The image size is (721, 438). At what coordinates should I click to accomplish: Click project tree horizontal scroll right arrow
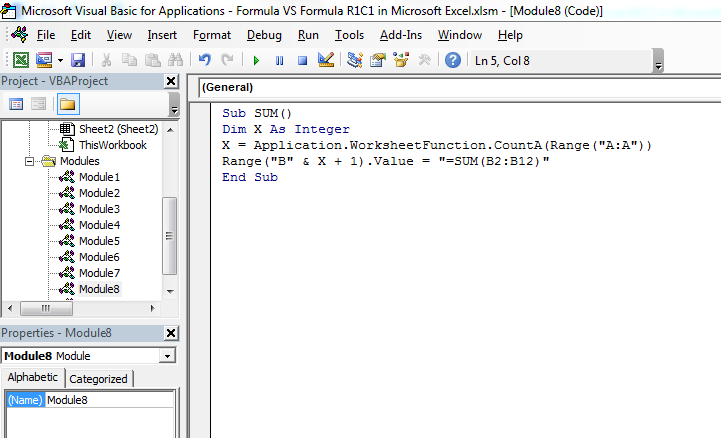(153, 308)
